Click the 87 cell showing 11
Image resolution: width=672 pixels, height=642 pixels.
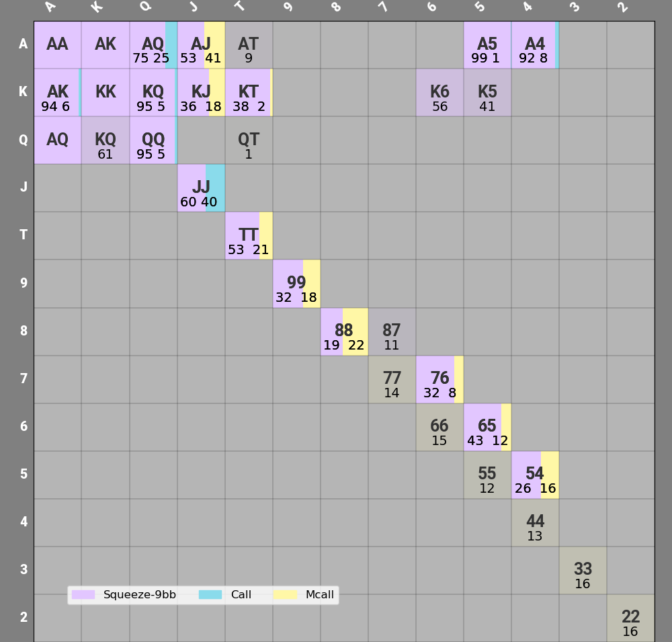392,331
